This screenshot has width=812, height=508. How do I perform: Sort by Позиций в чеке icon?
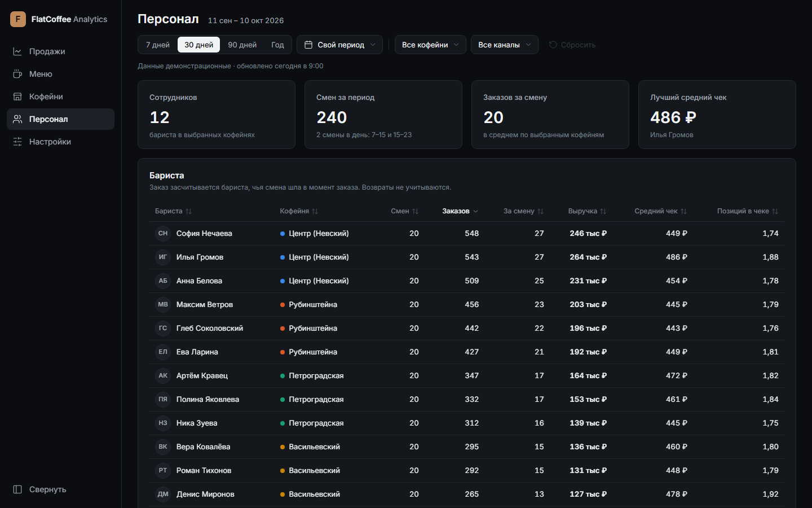coord(775,211)
